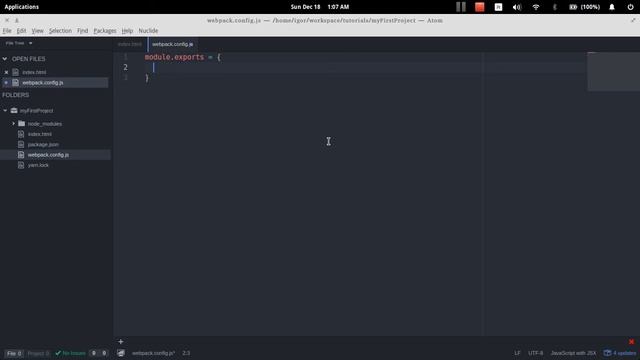This screenshot has height=360, width=640.
Task: Select webpack.config.js in the project tree
Action: [48, 155]
